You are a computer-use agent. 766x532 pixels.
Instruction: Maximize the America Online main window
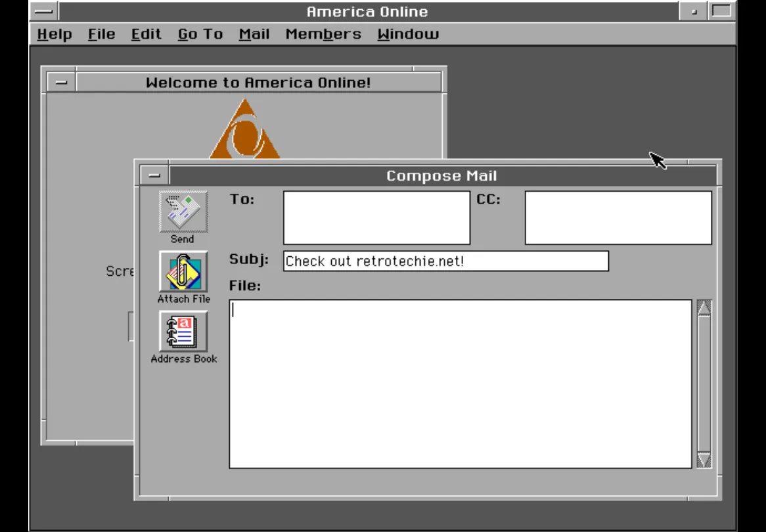pos(721,11)
